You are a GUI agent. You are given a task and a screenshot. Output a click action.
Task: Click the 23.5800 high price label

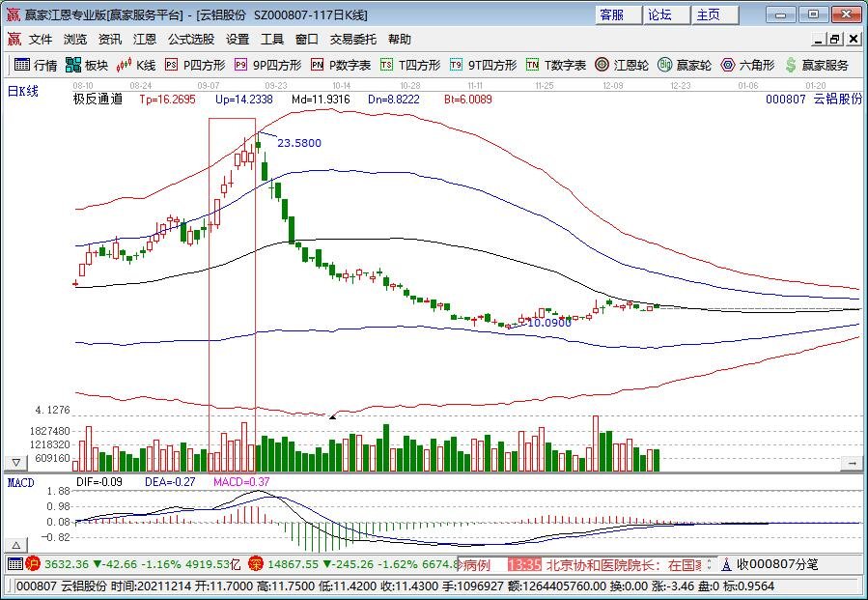(x=299, y=143)
